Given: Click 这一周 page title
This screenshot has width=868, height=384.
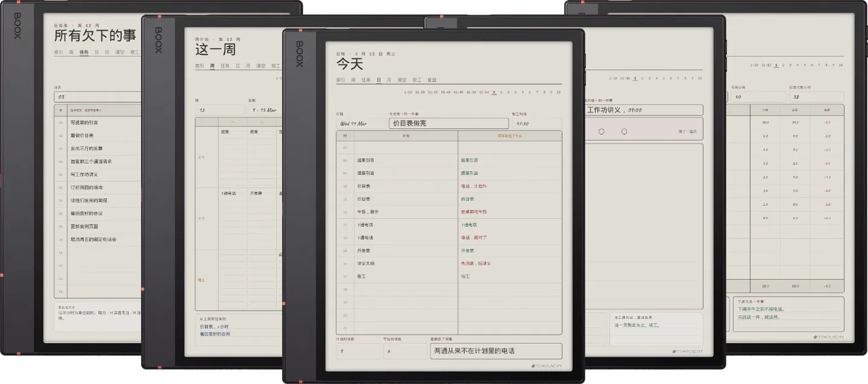Looking at the screenshot, I should click(215, 49).
